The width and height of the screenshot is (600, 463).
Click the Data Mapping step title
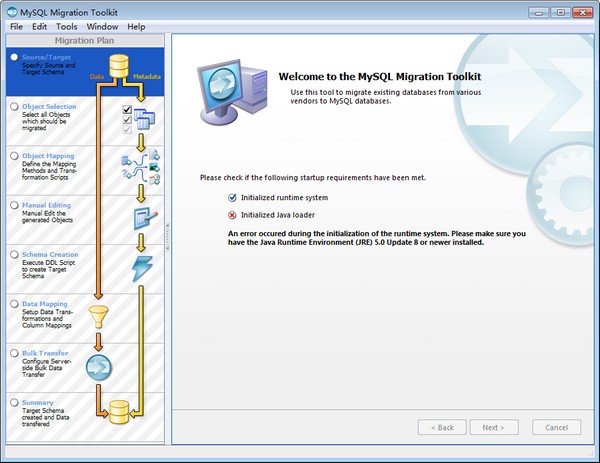(x=45, y=304)
